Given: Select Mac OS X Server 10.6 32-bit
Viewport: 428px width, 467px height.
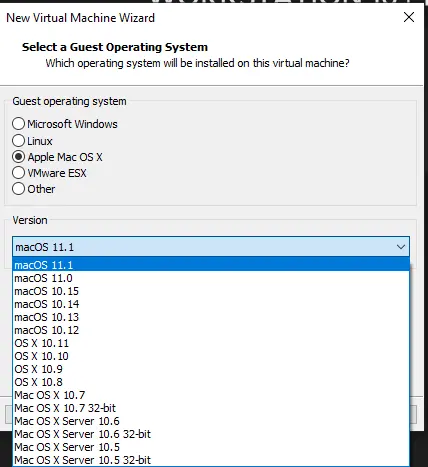Looking at the screenshot, I should [x=211, y=434].
